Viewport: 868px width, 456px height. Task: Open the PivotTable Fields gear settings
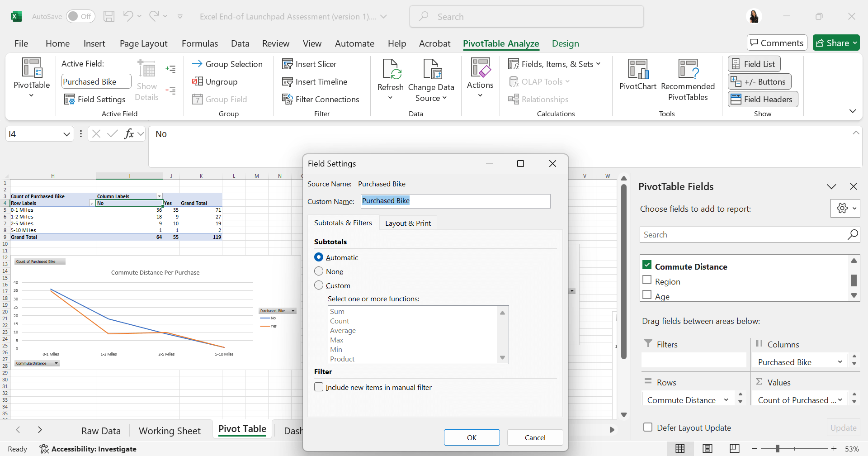(x=844, y=209)
